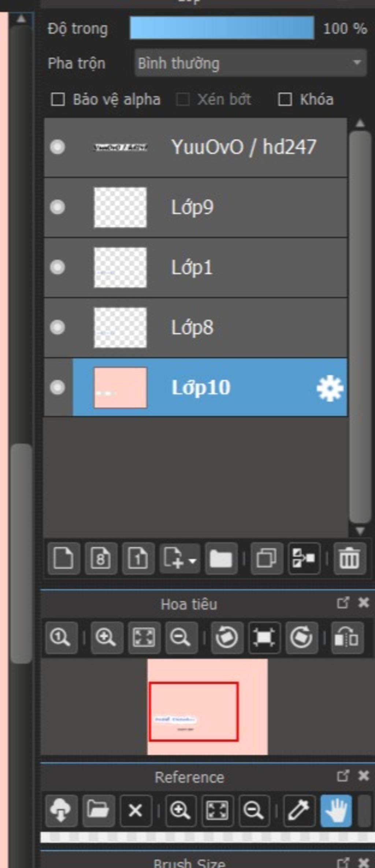The width and height of the screenshot is (375, 868).
Task: Rotate the navigator view left
Action: pos(227,638)
